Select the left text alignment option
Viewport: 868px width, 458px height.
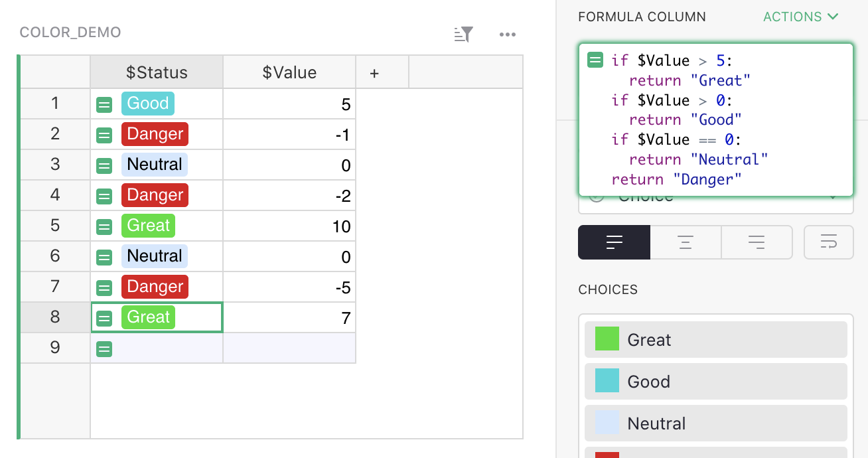point(613,242)
